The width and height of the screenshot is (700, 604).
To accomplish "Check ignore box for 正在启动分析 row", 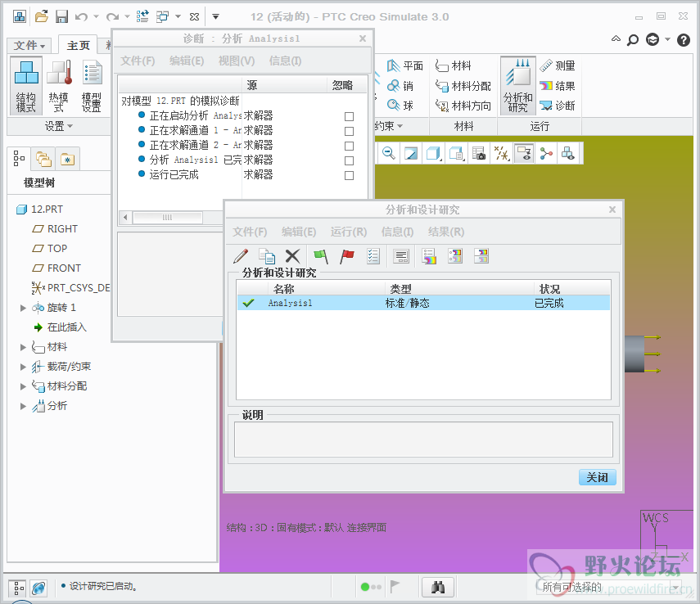I will (x=349, y=116).
